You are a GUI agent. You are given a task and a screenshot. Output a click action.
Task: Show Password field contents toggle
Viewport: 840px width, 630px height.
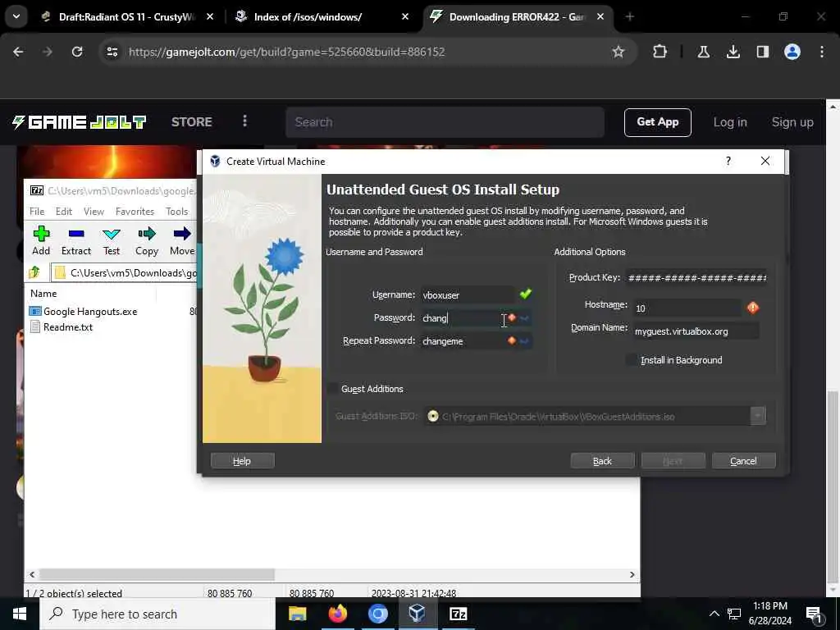[x=524, y=318]
